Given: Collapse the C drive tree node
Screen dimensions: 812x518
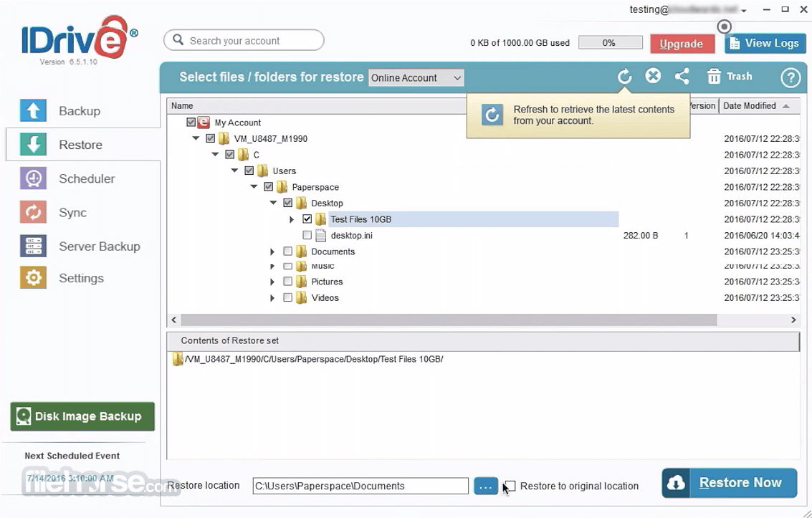Looking at the screenshot, I should (216, 154).
